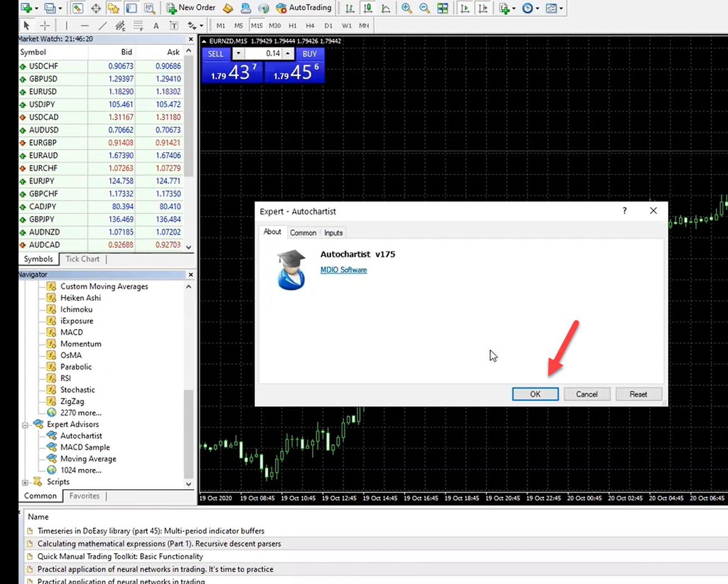
Task: Select the Horizontal Line tool
Action: click(84, 25)
